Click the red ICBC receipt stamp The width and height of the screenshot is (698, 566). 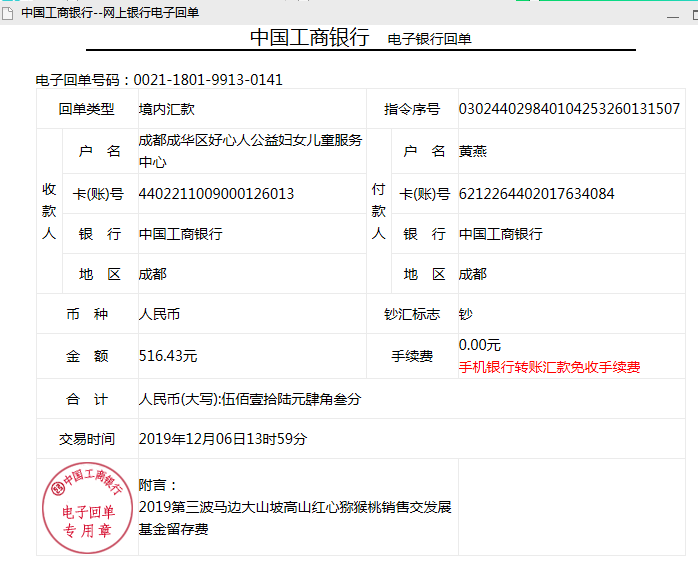coord(87,506)
